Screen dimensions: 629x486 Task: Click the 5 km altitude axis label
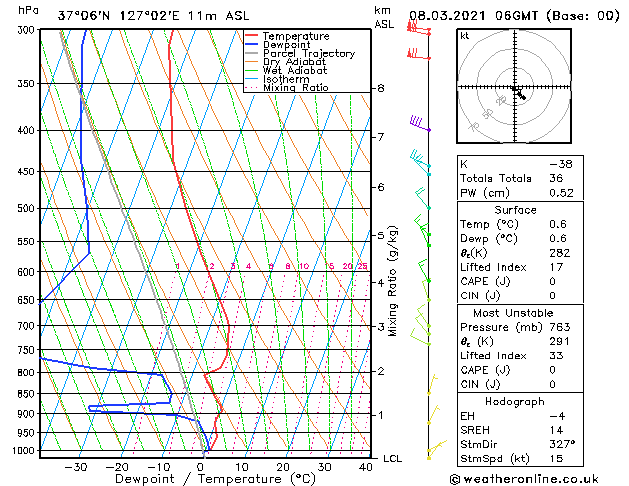click(381, 235)
